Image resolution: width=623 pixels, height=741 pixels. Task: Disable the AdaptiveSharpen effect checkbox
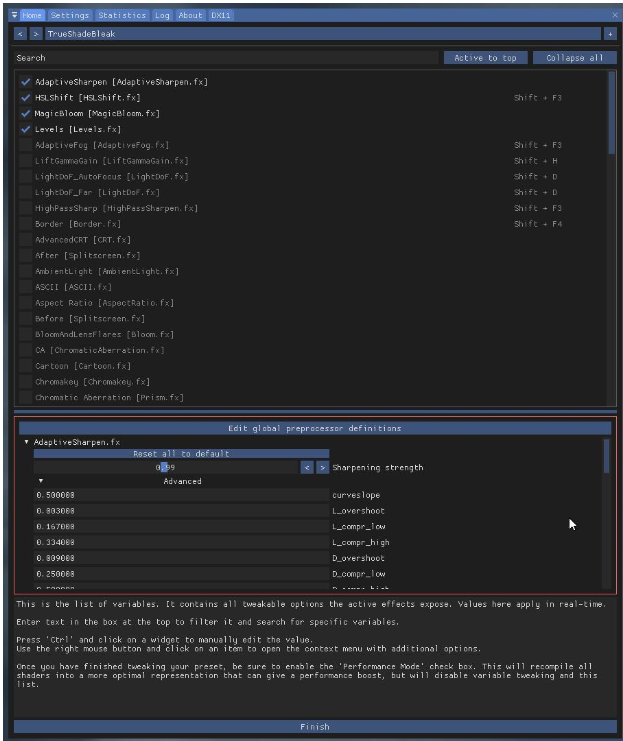point(25,82)
